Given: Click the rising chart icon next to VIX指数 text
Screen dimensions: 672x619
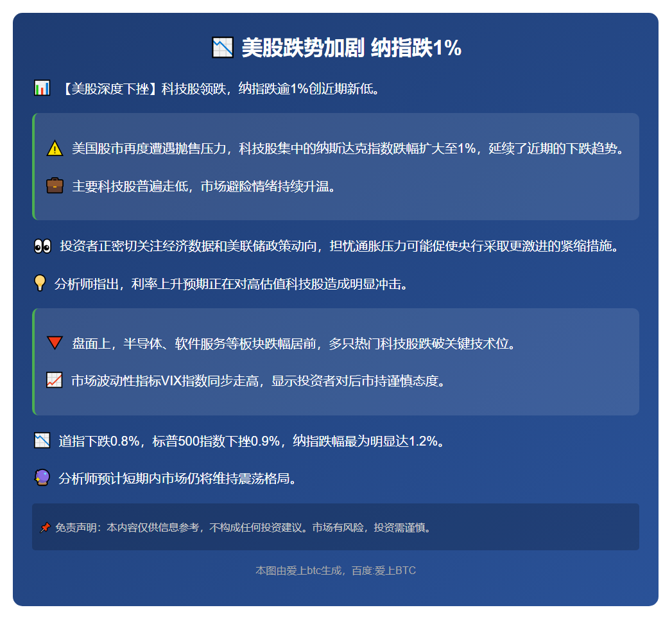Looking at the screenshot, I should point(55,380).
